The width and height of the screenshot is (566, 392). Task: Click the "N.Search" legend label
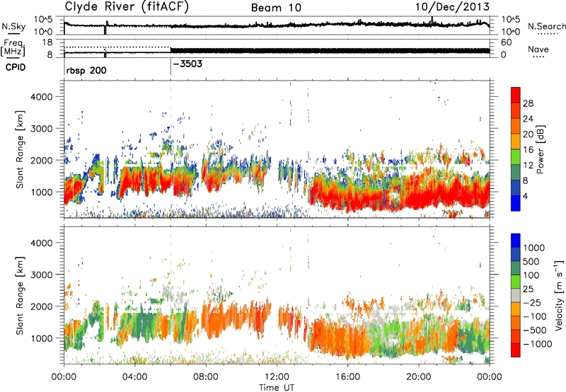coord(546,26)
